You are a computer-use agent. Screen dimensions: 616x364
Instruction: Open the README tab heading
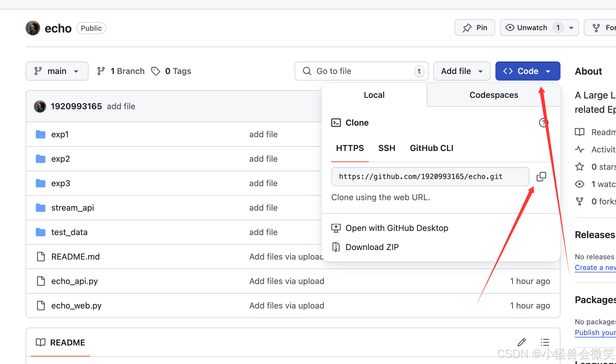tap(61, 343)
